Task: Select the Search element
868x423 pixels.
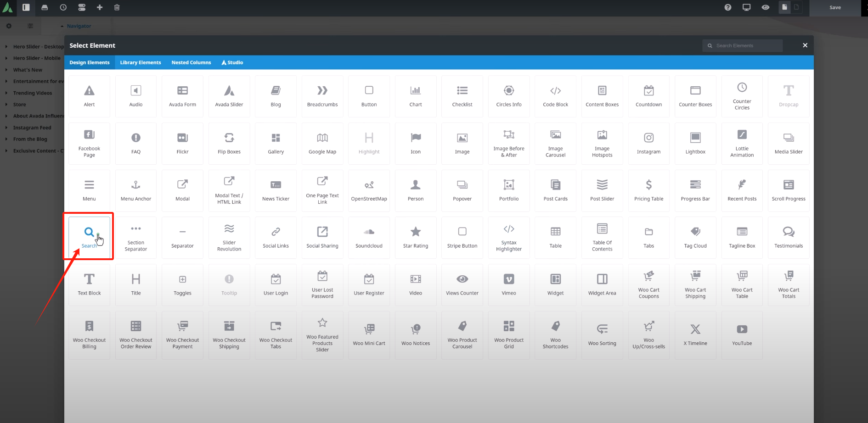Action: [x=89, y=237]
